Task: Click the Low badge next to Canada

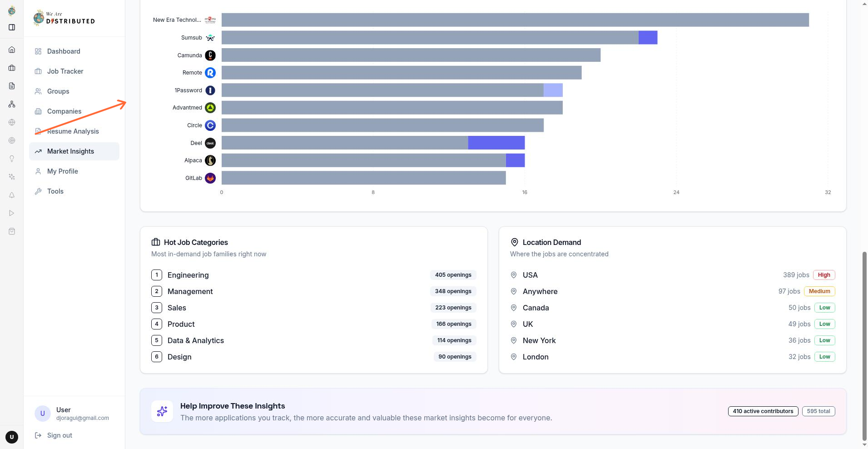Action: (824, 308)
